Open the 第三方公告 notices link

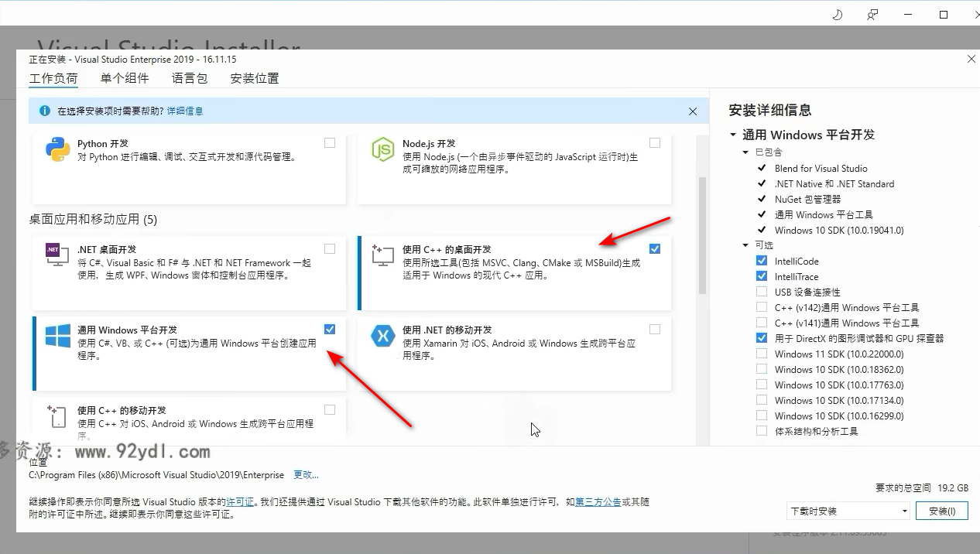tap(598, 501)
